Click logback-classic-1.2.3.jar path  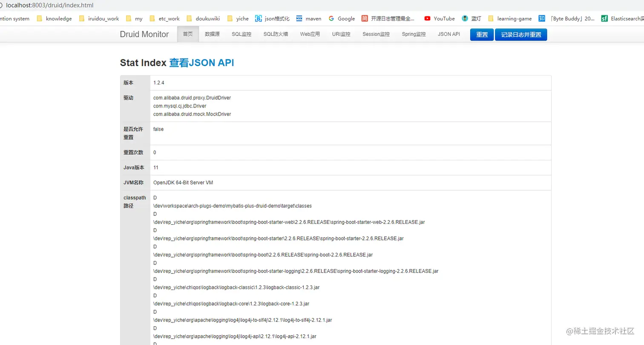pyautogui.click(x=236, y=287)
